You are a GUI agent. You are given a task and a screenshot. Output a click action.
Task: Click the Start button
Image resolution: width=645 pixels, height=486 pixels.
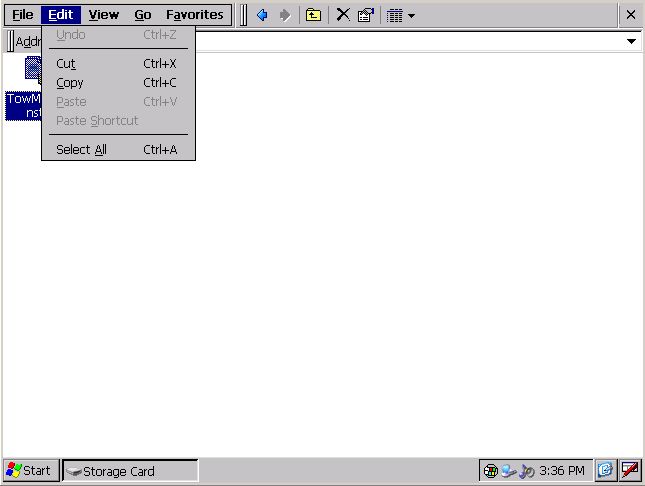pos(31,470)
